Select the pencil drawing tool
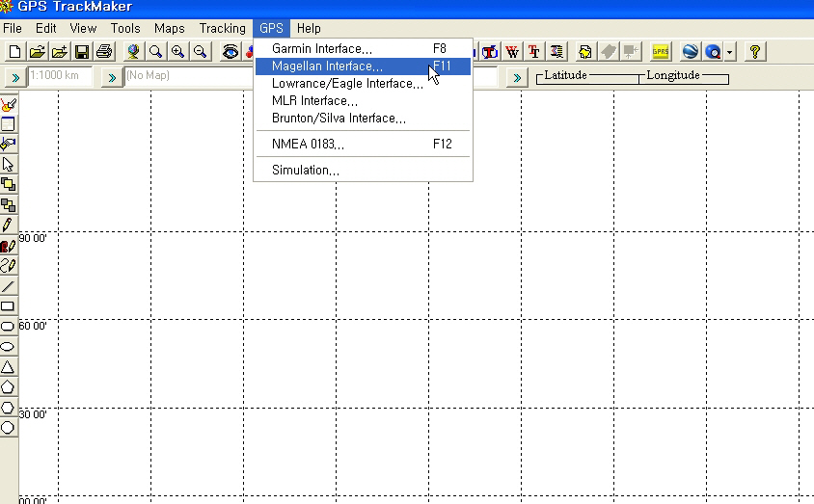The width and height of the screenshot is (814, 504). tap(9, 225)
